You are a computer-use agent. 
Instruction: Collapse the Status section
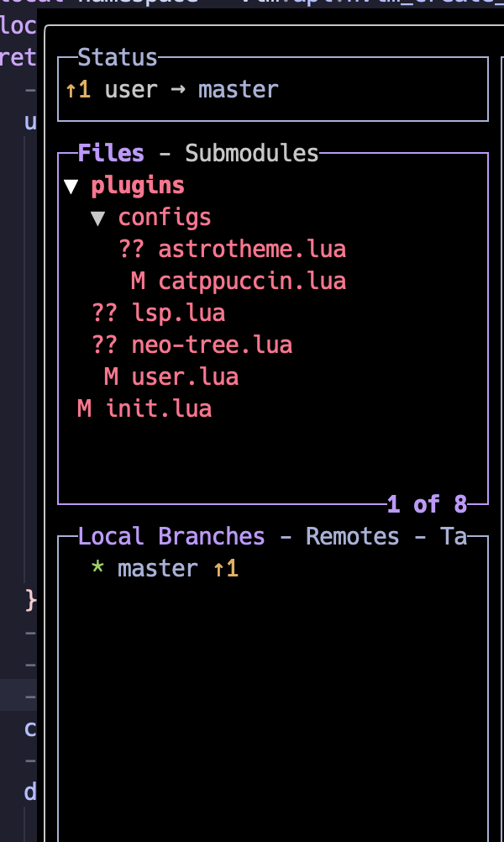coord(117,57)
